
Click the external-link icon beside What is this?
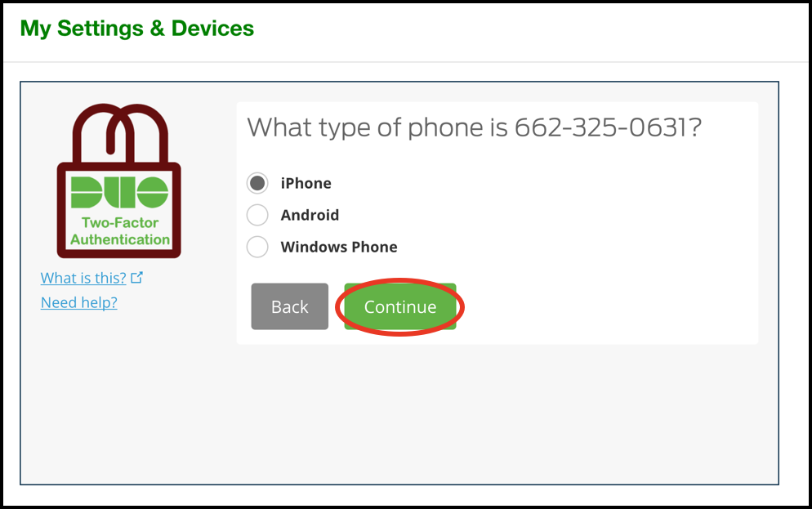coord(136,278)
